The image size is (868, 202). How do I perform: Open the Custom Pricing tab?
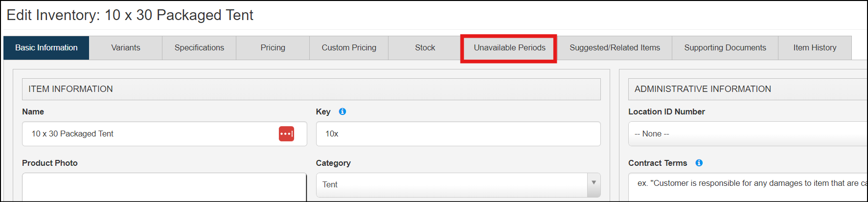[349, 48]
